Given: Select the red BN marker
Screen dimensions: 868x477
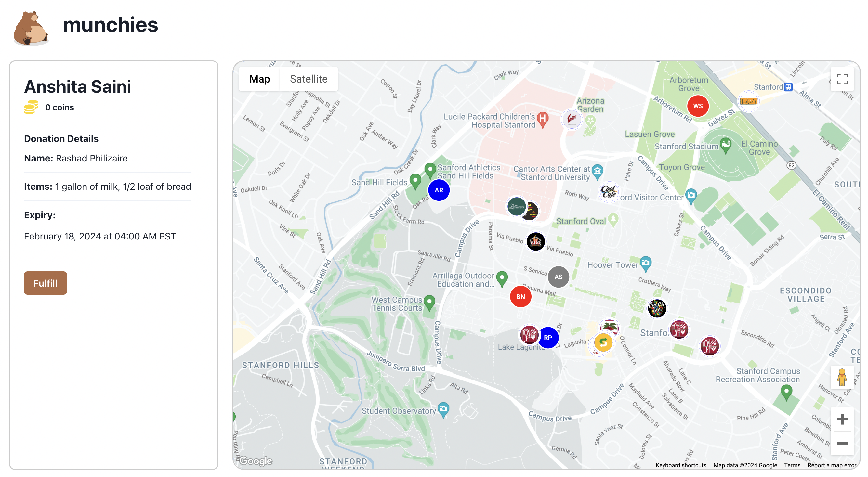Looking at the screenshot, I should click(x=520, y=296).
